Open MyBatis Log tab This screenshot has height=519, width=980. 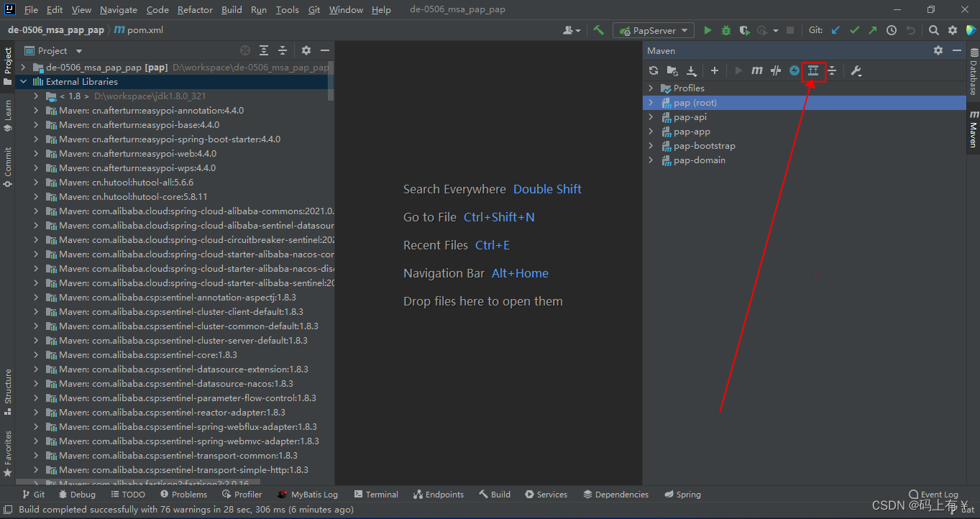tap(307, 495)
